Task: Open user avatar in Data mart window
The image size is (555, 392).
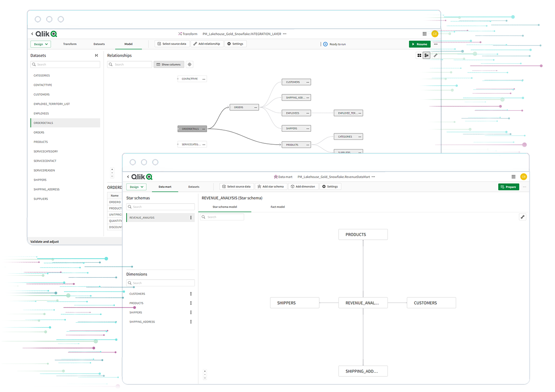Action: point(524,177)
